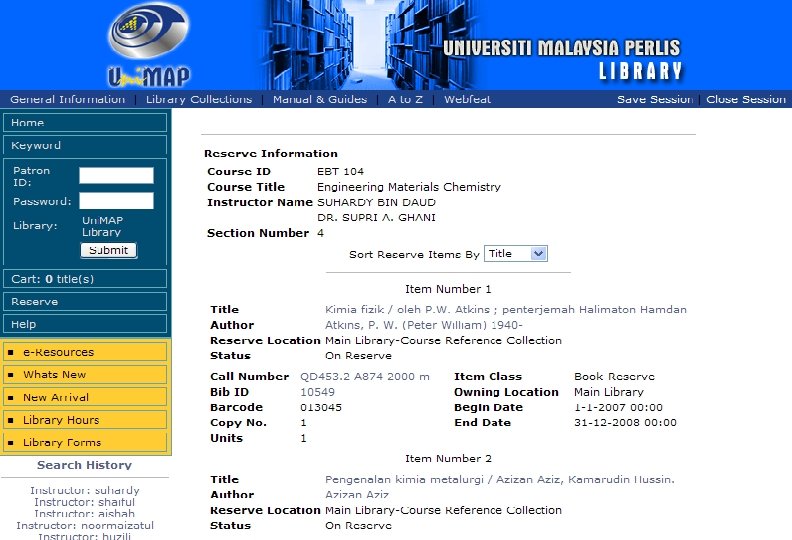Click barcode value 013045
Image resolution: width=792 pixels, height=540 pixels.
pyautogui.click(x=321, y=407)
